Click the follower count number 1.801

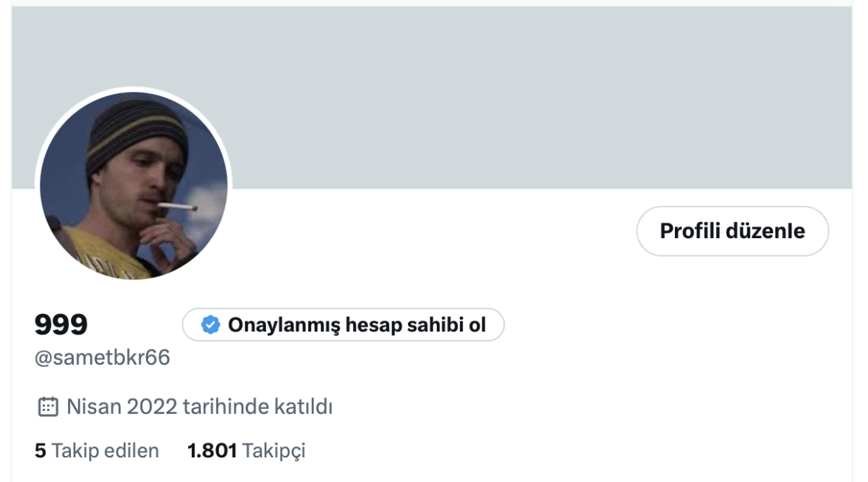tap(212, 451)
